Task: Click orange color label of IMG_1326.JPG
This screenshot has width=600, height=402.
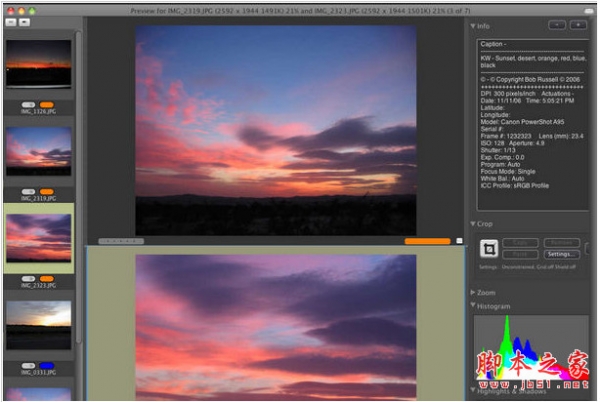Action: pyautogui.click(x=47, y=105)
